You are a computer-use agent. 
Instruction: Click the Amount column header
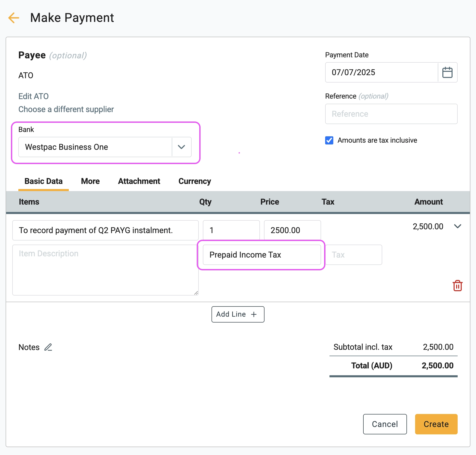(x=428, y=202)
